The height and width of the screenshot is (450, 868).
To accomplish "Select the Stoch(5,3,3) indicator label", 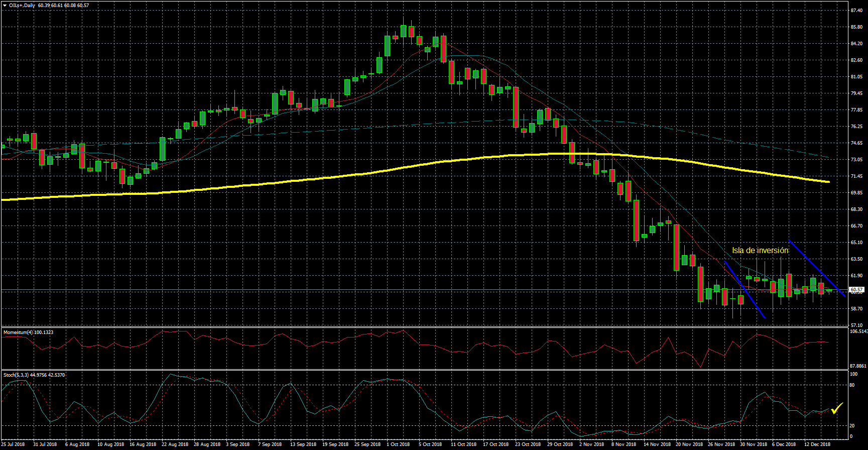I will (34, 375).
